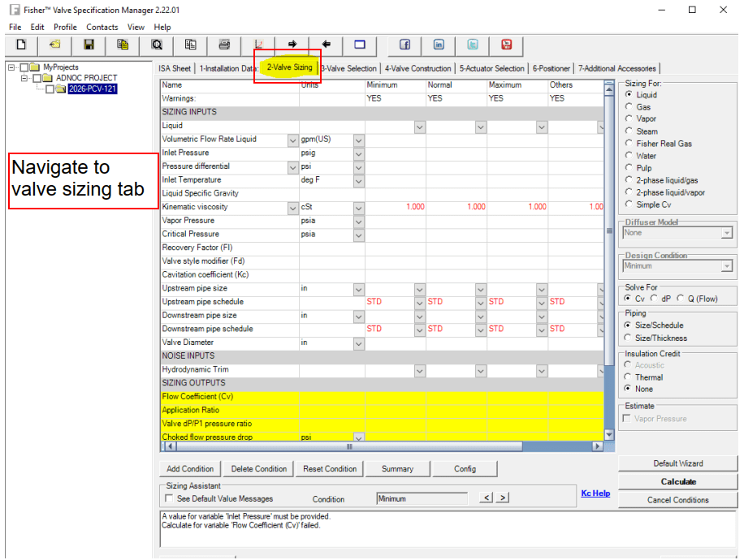This screenshot has height=560, width=744.
Task: Open cSt viscosity units dropdown
Action: (x=359, y=208)
